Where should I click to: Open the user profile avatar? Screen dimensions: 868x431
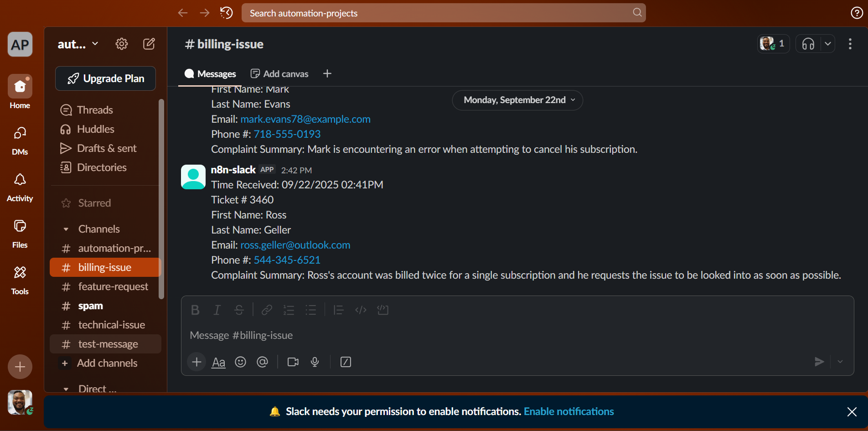(20, 402)
